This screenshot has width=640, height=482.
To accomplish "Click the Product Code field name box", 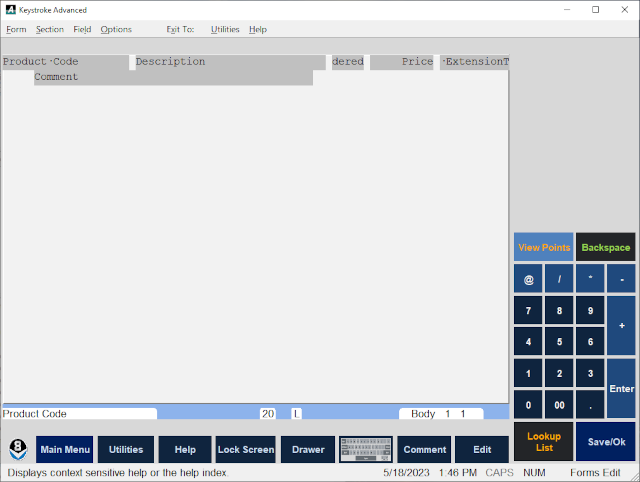I will 80,413.
